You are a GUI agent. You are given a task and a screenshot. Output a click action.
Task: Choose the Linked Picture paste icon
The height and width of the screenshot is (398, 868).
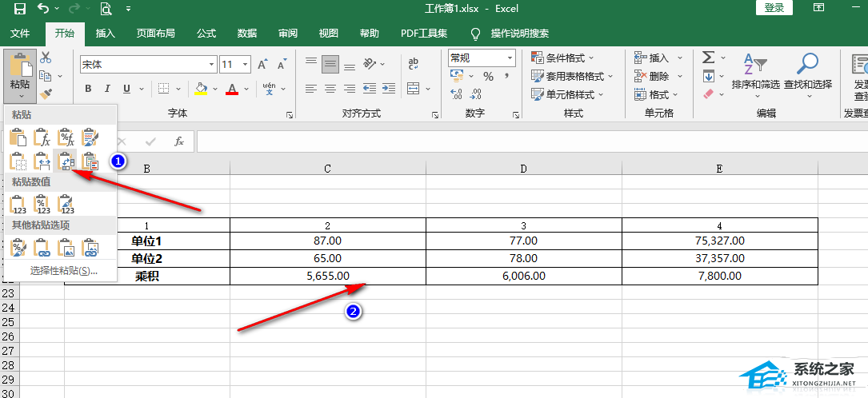(x=90, y=248)
